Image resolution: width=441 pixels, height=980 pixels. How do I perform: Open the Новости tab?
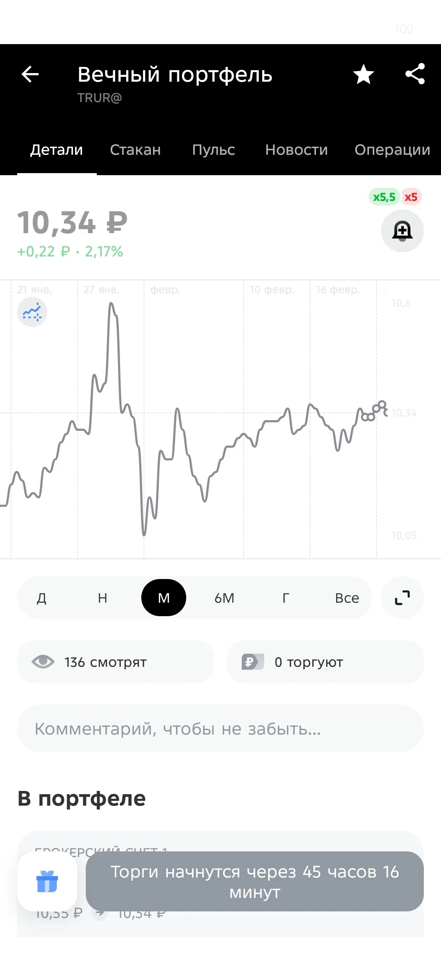296,150
